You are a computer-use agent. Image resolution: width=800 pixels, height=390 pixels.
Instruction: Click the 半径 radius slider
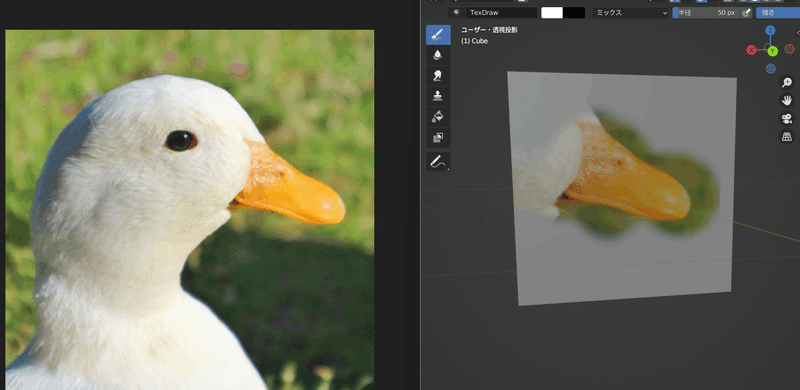(x=706, y=13)
